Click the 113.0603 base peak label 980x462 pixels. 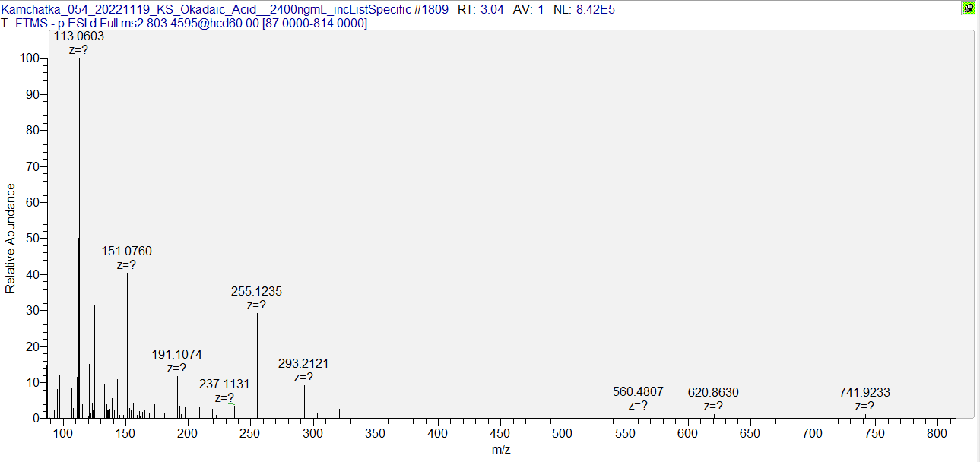(79, 36)
